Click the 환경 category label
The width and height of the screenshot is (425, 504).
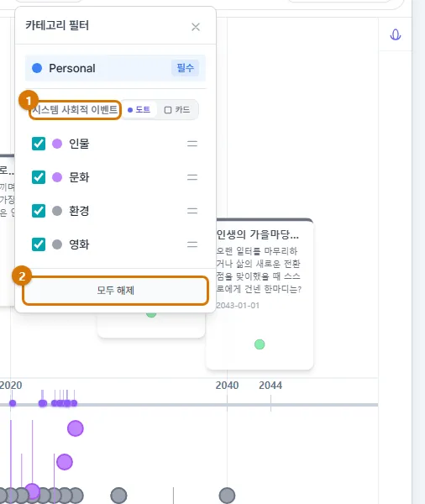coord(79,211)
